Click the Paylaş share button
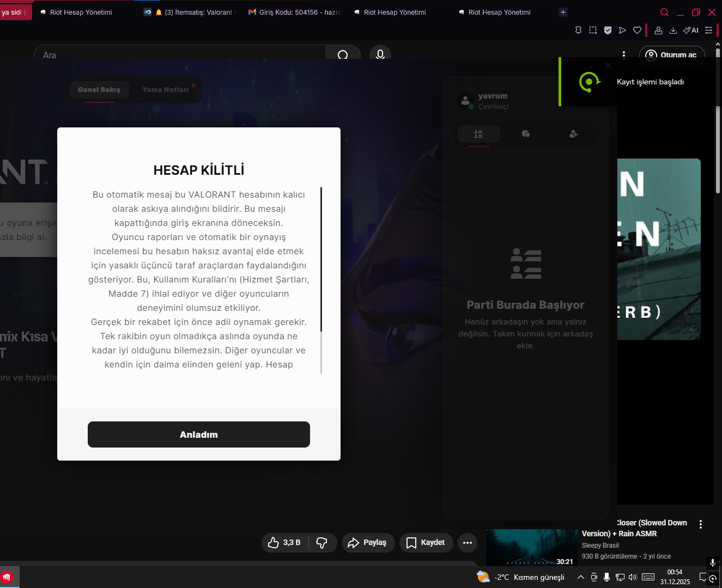Screen dimensions: 722x588 pyautogui.click(x=368, y=543)
